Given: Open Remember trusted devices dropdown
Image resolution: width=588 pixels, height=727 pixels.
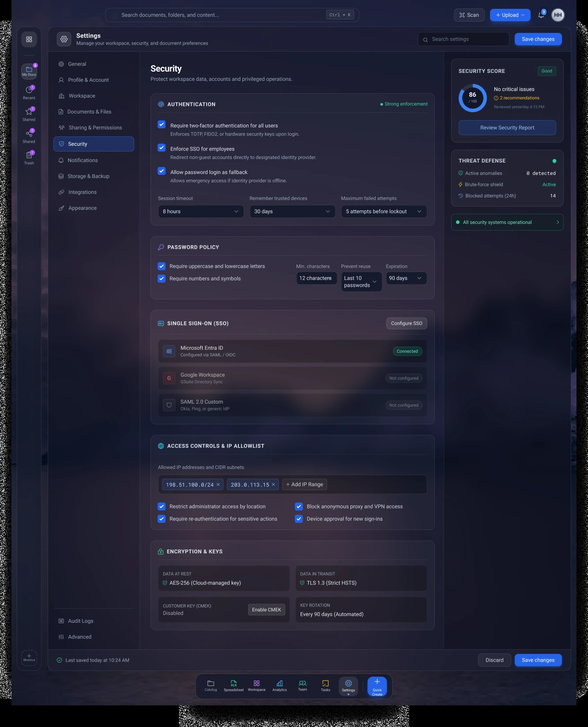Looking at the screenshot, I should click(292, 212).
